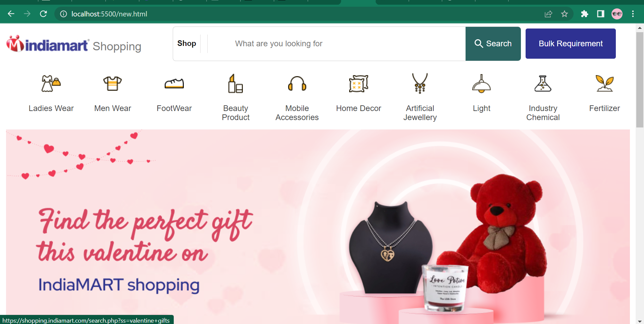This screenshot has width=644, height=324.
Task: Open the Fertilizer plant icon
Action: click(x=604, y=84)
